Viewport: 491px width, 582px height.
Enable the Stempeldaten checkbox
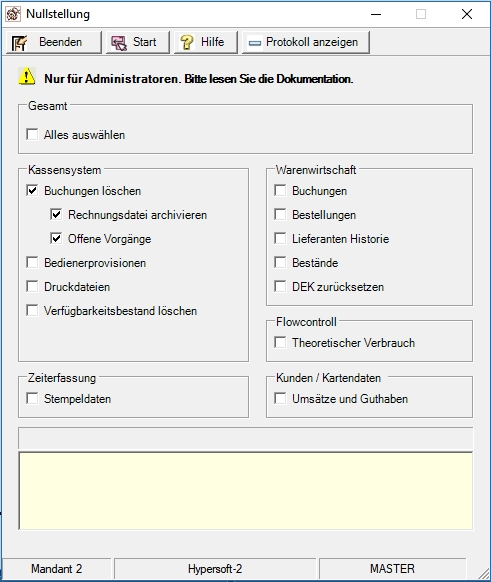[x=32, y=399]
